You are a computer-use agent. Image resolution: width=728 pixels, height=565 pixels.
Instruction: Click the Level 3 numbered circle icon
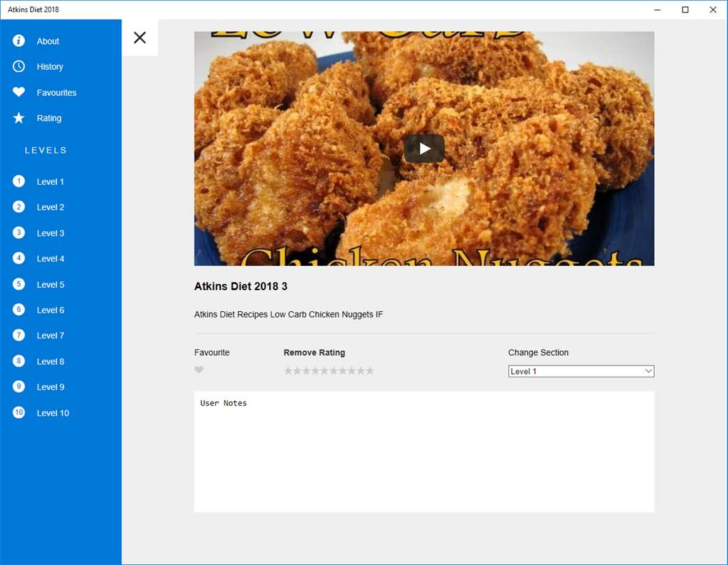(19, 232)
